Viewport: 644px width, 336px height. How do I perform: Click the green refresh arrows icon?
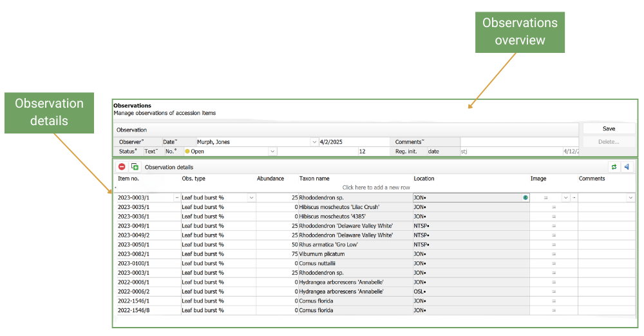point(614,166)
